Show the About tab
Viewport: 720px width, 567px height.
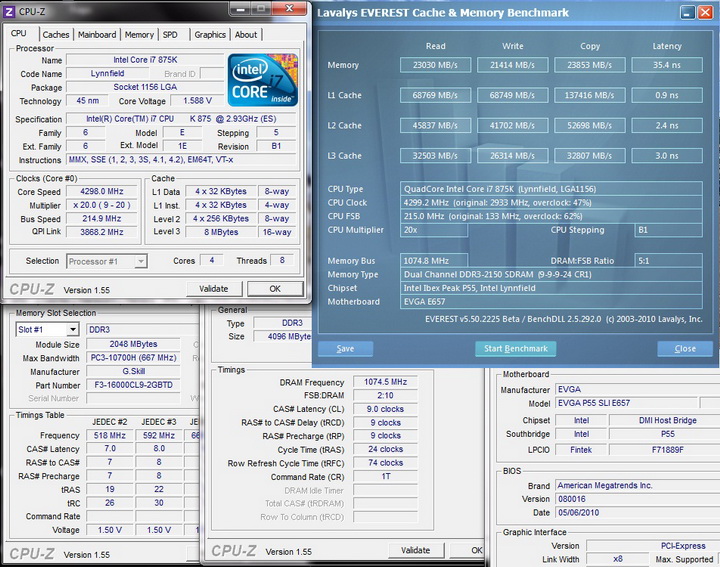pyautogui.click(x=246, y=34)
